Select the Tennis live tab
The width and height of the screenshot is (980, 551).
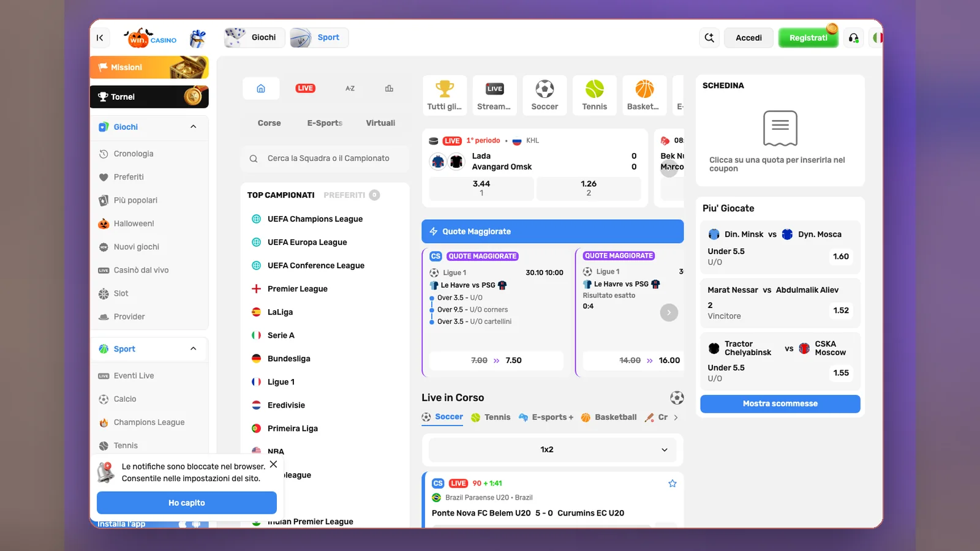pos(491,418)
